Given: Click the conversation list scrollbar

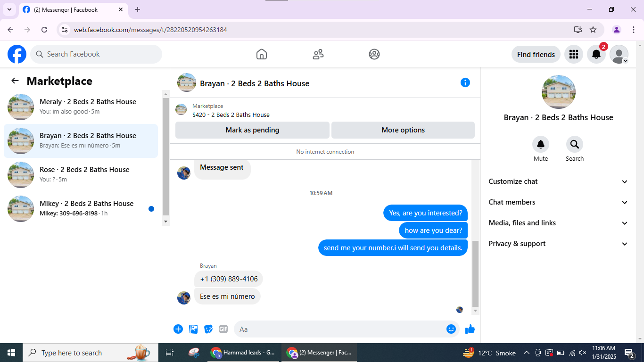Looking at the screenshot, I should pyautogui.click(x=165, y=156).
